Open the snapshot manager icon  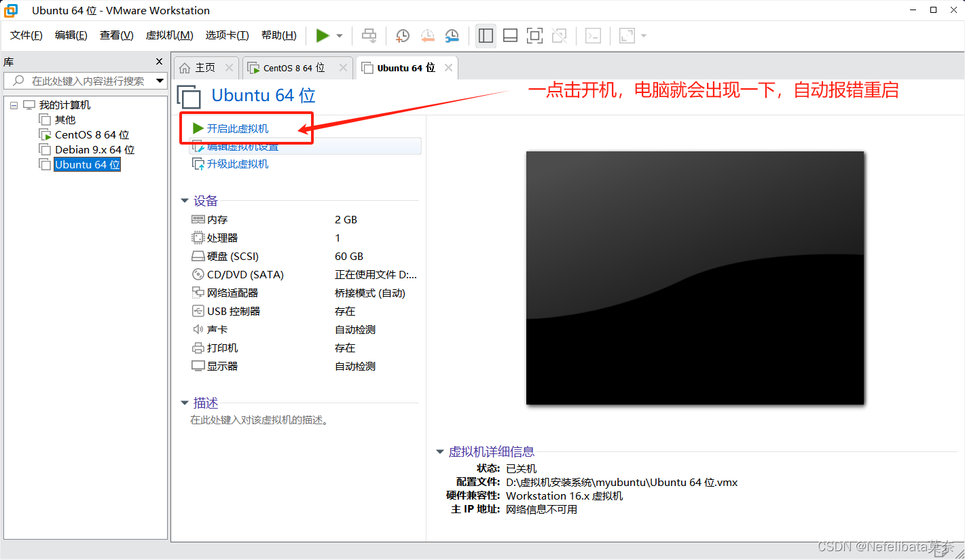pyautogui.click(x=452, y=36)
